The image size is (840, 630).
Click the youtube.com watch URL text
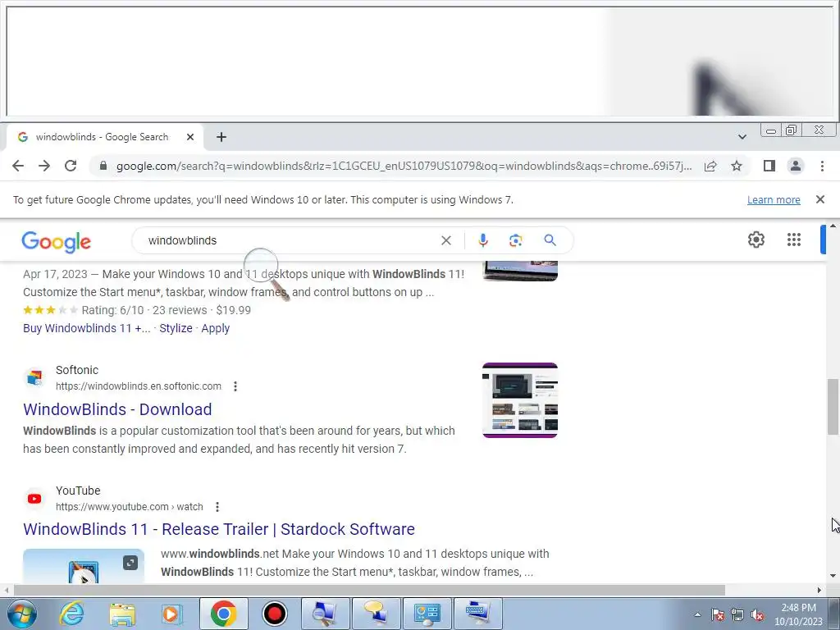pos(129,507)
